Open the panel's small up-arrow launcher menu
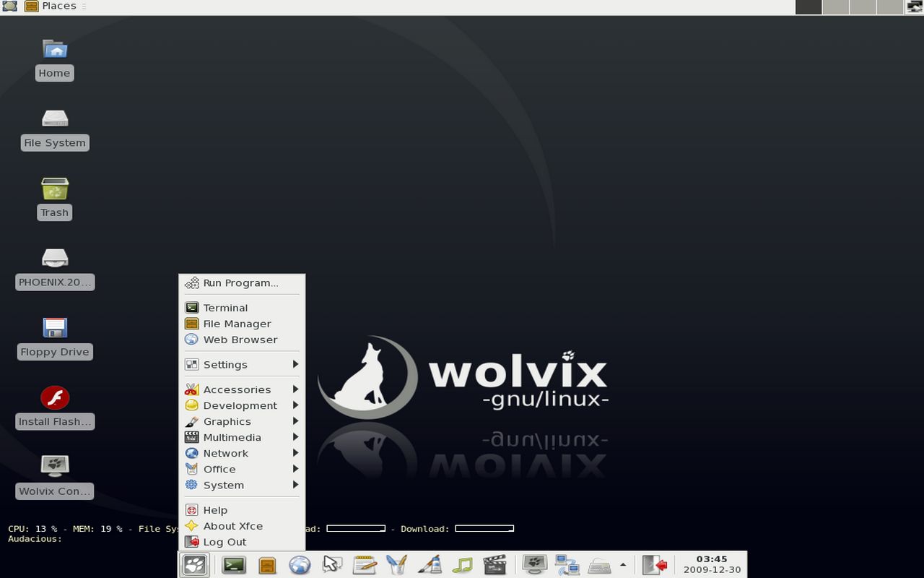This screenshot has width=924, height=578. (x=623, y=565)
